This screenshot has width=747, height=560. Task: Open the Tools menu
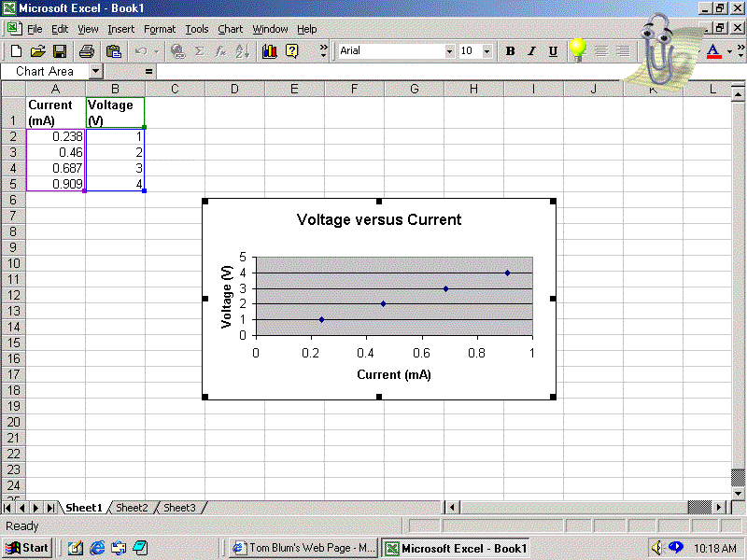[197, 29]
